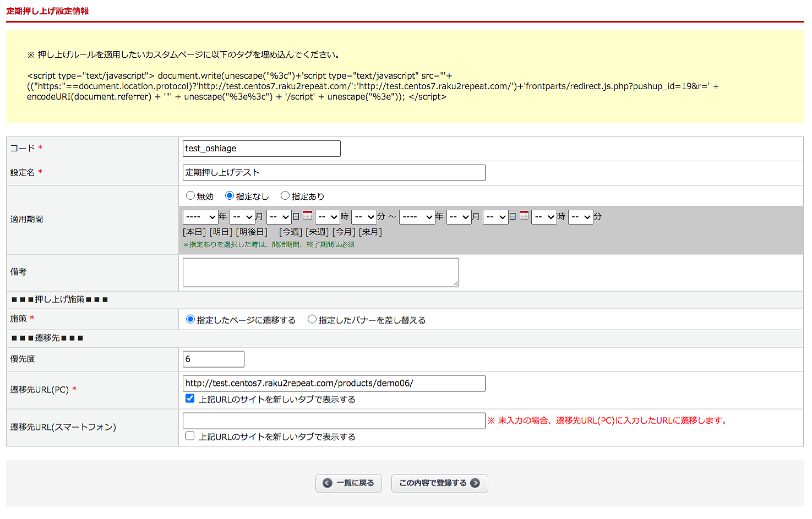
Task: Click the 一覧に戻る button
Action: click(348, 483)
